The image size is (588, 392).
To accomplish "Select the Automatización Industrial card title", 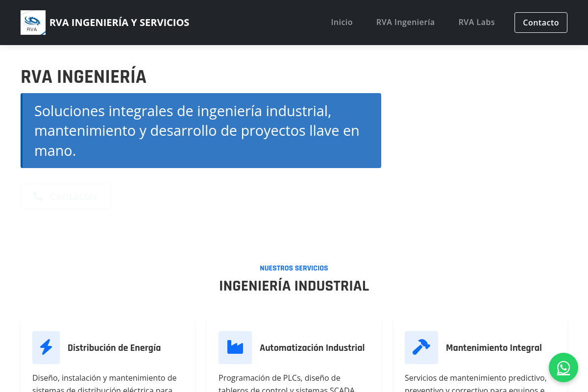I will tap(312, 348).
